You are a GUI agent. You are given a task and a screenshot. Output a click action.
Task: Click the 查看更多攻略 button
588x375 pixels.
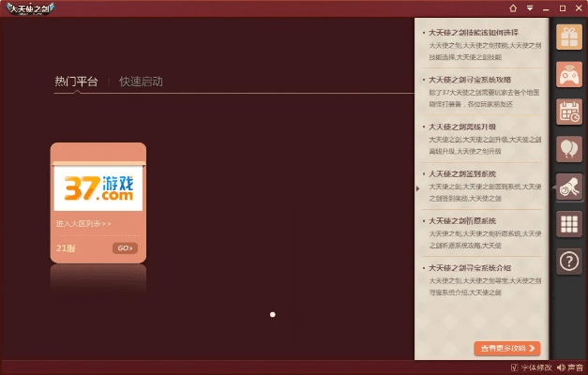click(x=506, y=348)
